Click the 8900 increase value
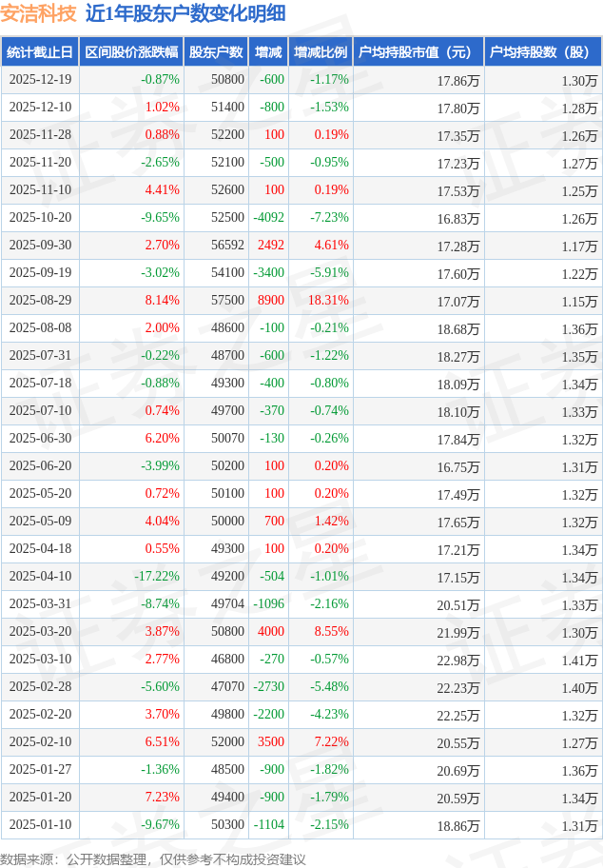This screenshot has height=868, width=603. coord(271,301)
